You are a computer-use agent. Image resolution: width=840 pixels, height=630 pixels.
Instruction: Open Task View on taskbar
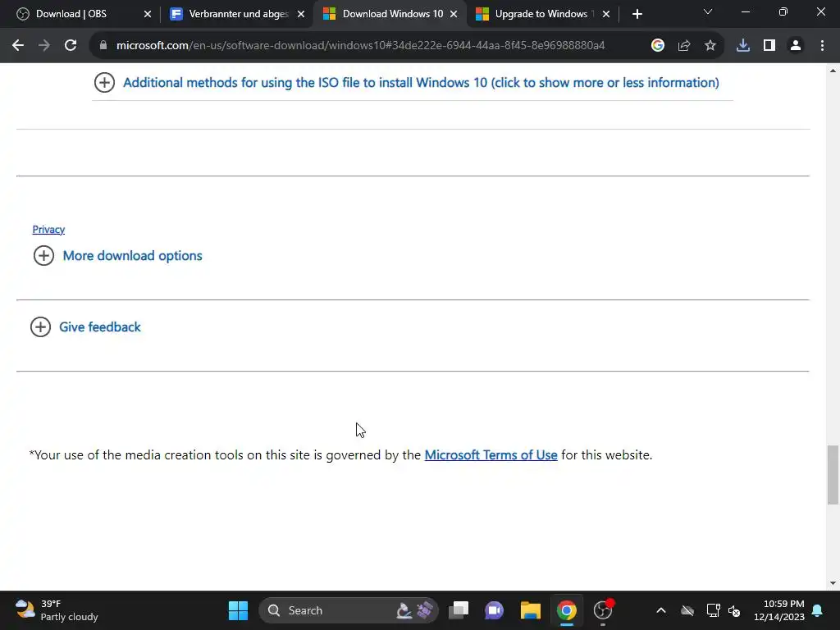(x=459, y=610)
